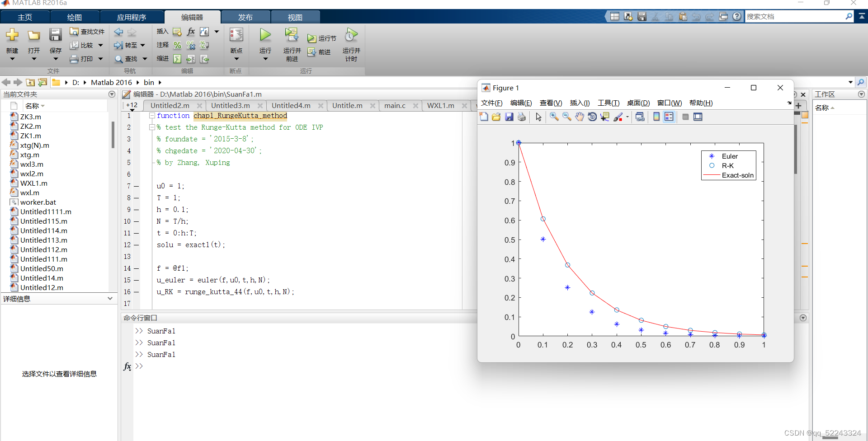This screenshot has width=868, height=441.
Task: Click the uncomment icon next to comment
Action: [191, 45]
